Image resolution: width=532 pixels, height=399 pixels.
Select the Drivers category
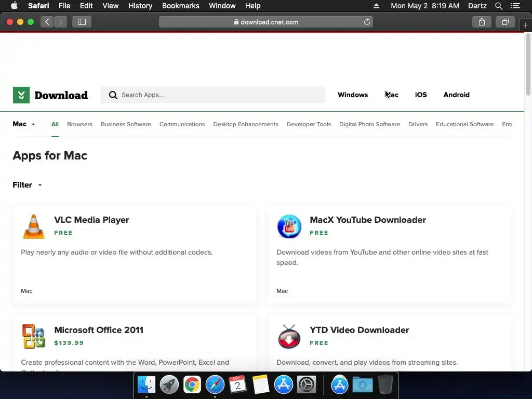click(x=418, y=125)
